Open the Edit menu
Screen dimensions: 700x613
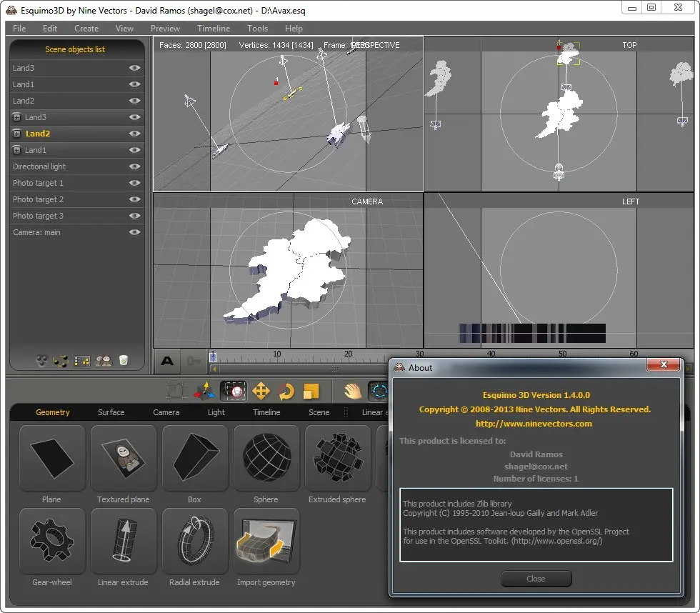(x=50, y=28)
